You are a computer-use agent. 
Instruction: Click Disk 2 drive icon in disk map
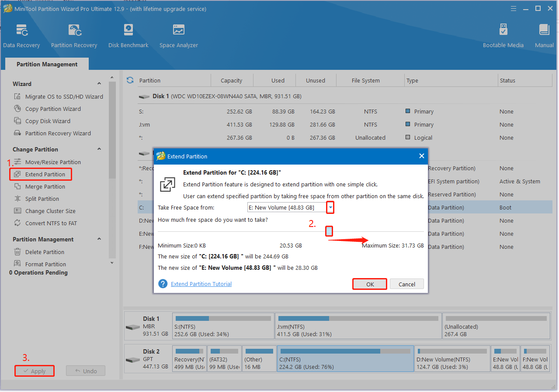pyautogui.click(x=133, y=360)
